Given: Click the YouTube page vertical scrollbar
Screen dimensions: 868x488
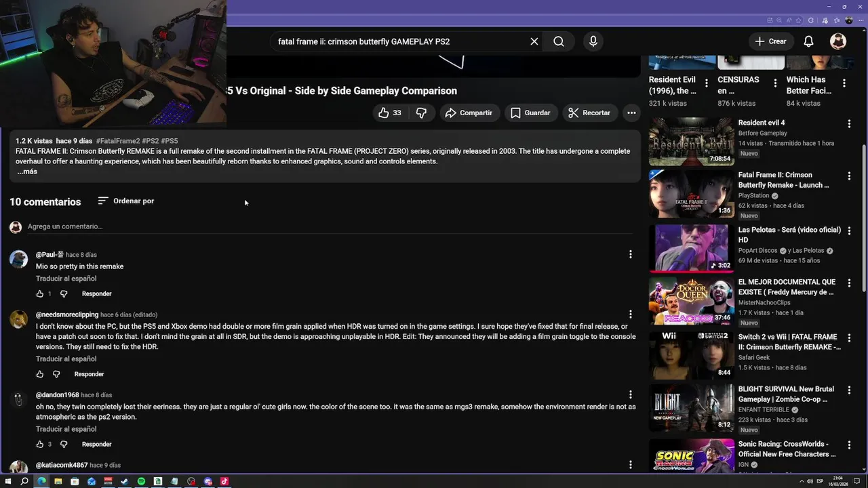Looking at the screenshot, I should (x=863, y=217).
